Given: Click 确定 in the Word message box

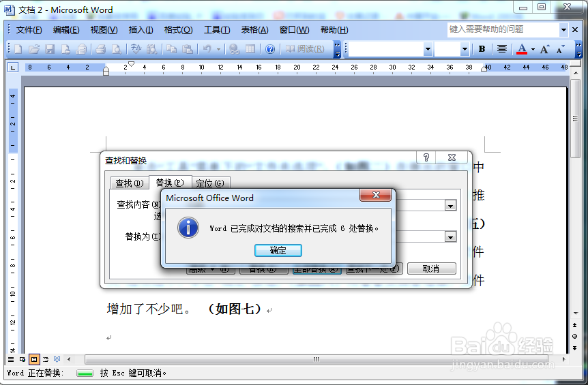Looking at the screenshot, I should (278, 250).
